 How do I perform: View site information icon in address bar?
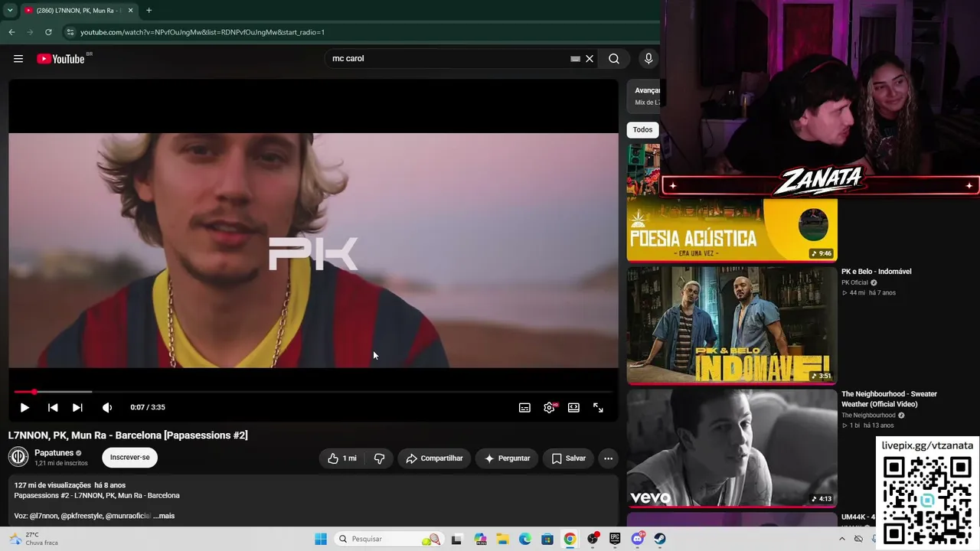point(70,32)
